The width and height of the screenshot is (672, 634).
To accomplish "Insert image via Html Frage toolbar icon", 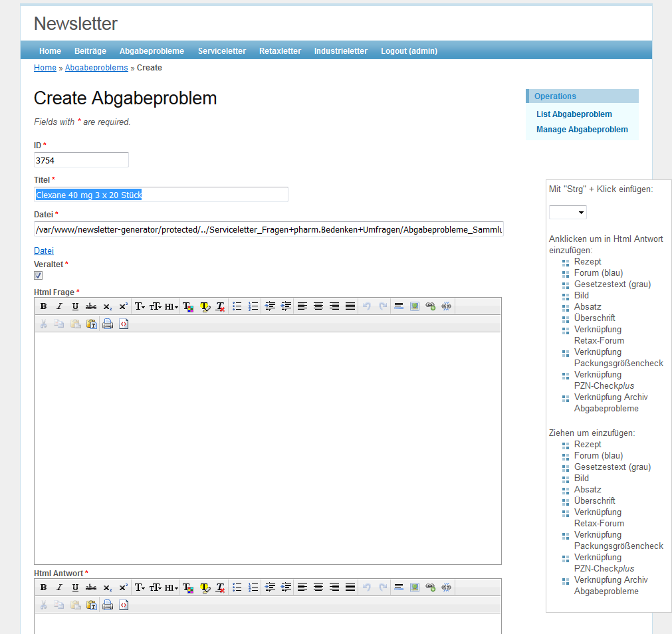I will pyautogui.click(x=415, y=306).
